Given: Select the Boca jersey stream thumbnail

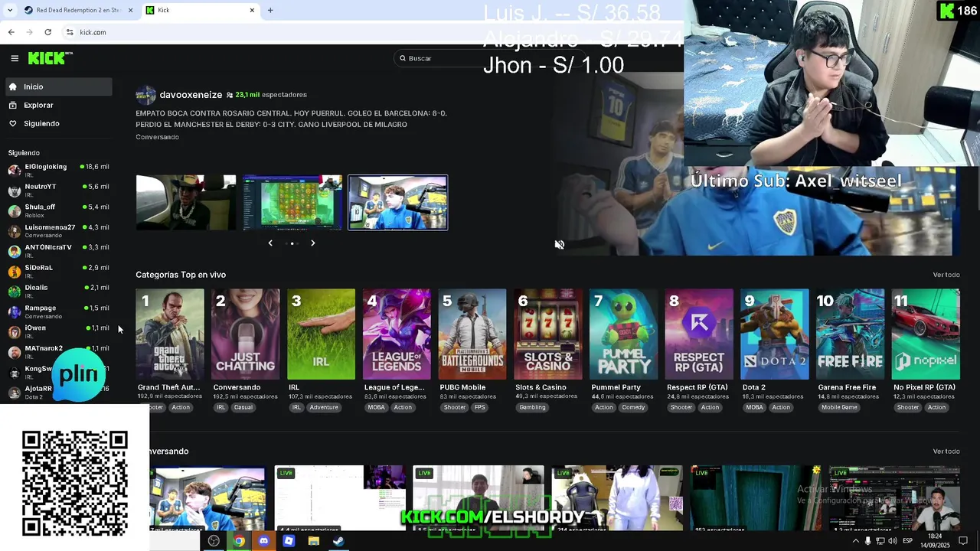Looking at the screenshot, I should coord(398,202).
